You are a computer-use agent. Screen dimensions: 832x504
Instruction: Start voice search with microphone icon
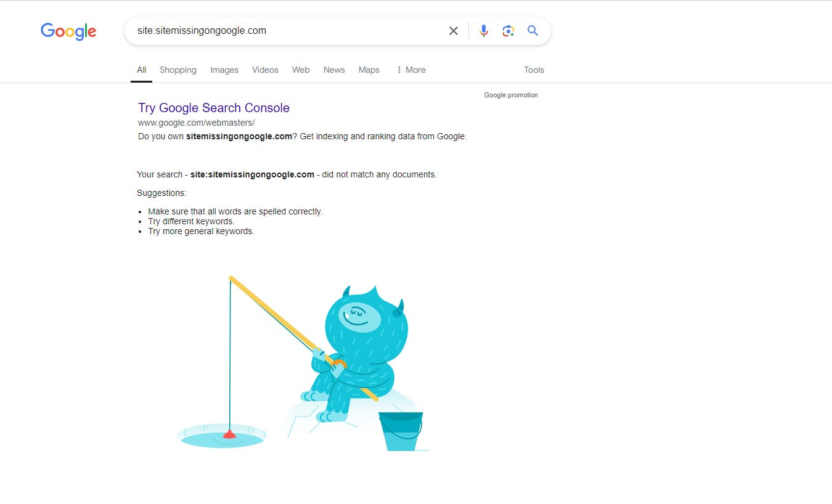(484, 31)
